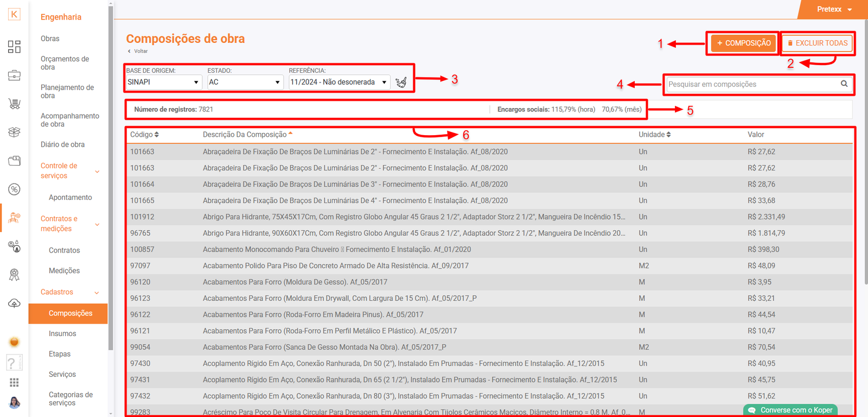Expand the Referência dropdown
The height and width of the screenshot is (417, 868).
[339, 82]
